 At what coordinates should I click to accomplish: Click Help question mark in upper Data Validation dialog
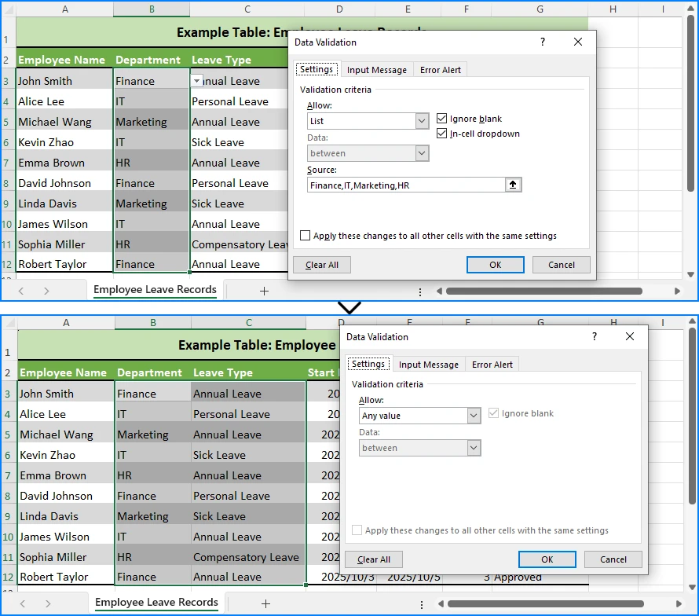pos(542,42)
